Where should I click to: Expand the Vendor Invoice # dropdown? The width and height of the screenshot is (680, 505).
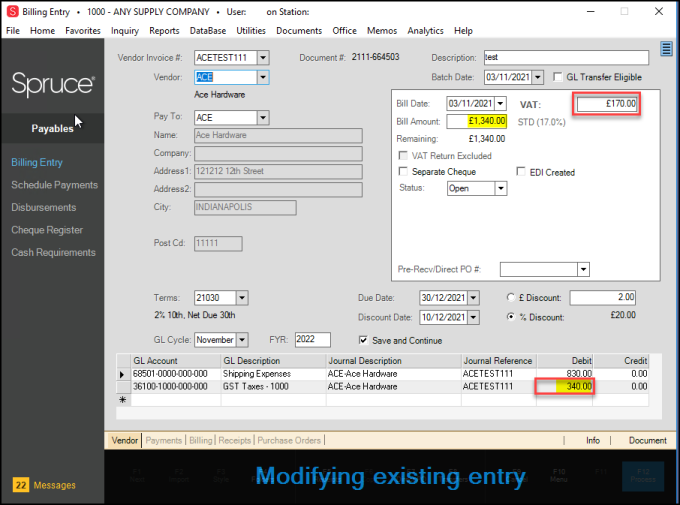(263, 57)
